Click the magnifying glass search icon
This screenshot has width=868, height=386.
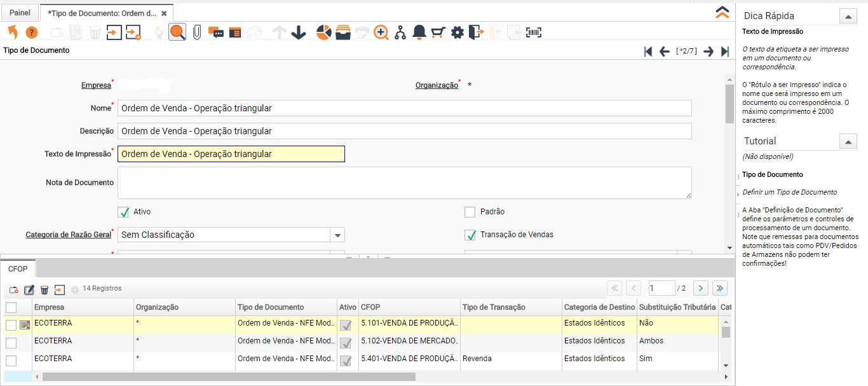click(x=177, y=32)
